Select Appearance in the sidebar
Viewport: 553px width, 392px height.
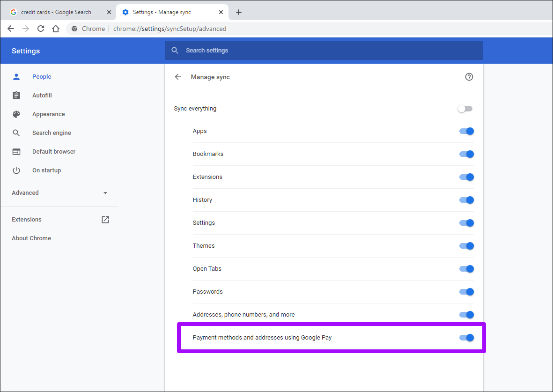pos(48,114)
